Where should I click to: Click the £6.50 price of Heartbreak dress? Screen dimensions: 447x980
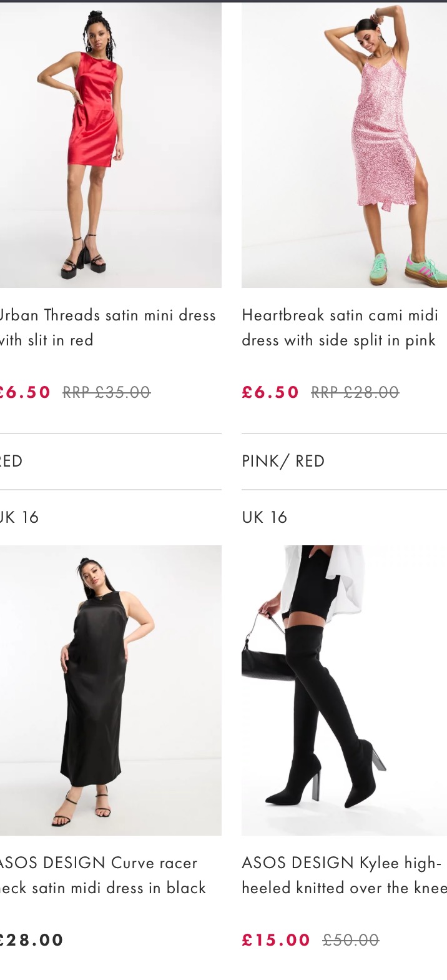pos(270,392)
